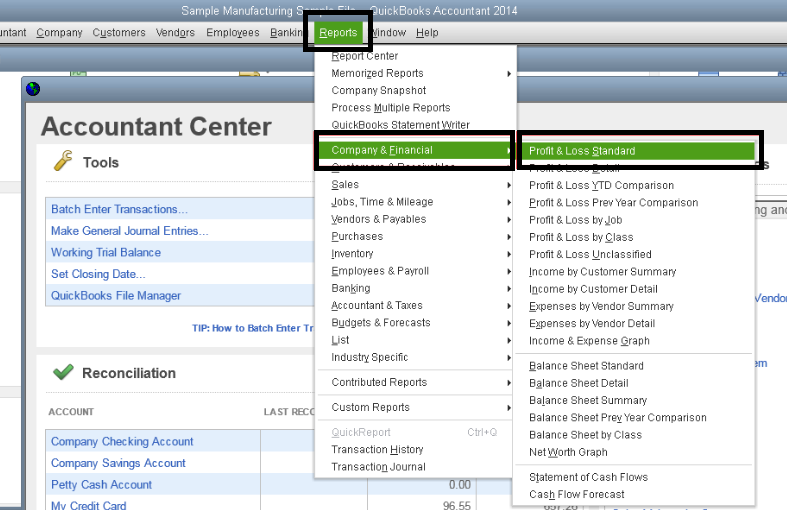
Task: Open Set Closing Date link
Action: [x=98, y=274]
